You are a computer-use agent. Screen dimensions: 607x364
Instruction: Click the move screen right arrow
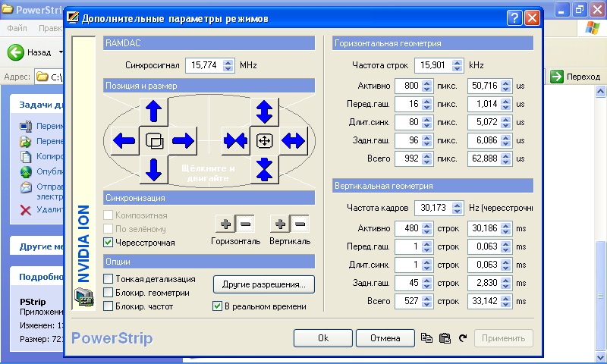click(x=183, y=140)
